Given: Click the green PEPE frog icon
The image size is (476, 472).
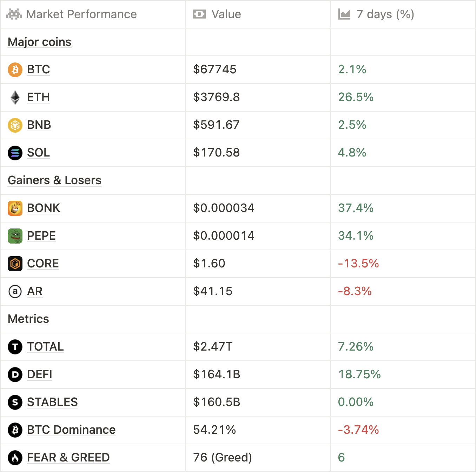Looking at the screenshot, I should [15, 236].
